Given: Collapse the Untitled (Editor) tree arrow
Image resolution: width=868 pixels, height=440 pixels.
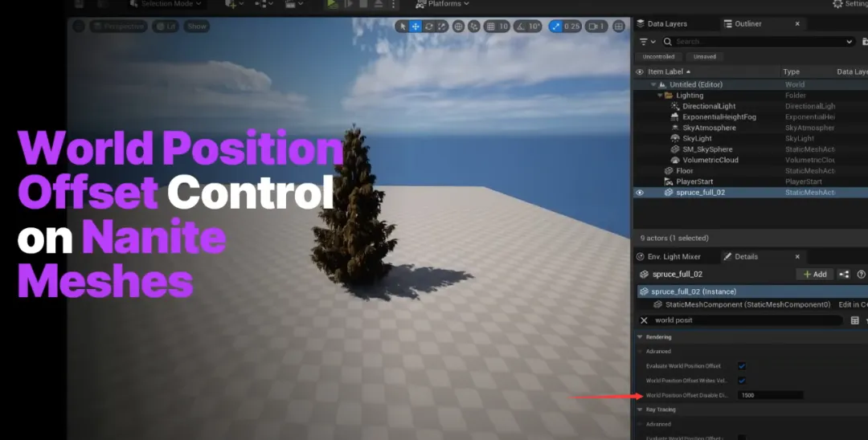Looking at the screenshot, I should pyautogui.click(x=653, y=84).
